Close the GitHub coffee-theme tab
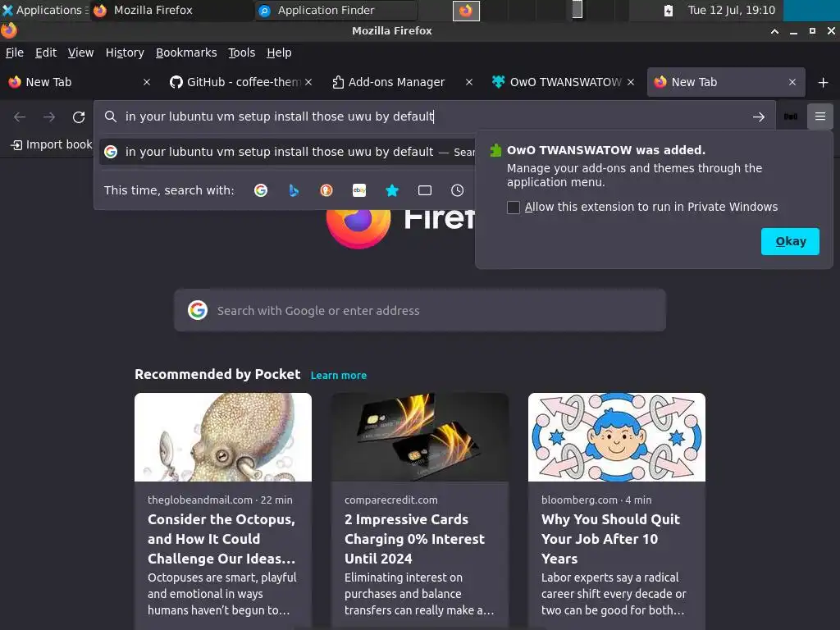 pos(308,82)
